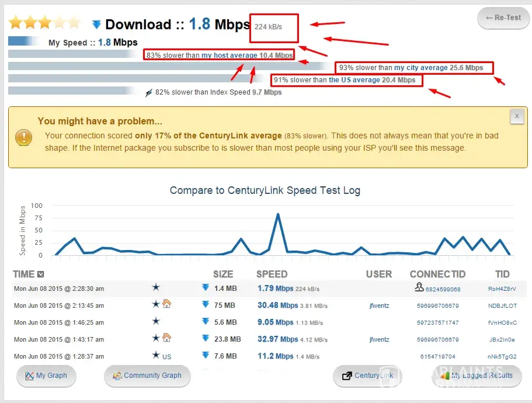Click the CenturyLink external link button
This screenshot has width=532, height=403.
click(x=367, y=376)
